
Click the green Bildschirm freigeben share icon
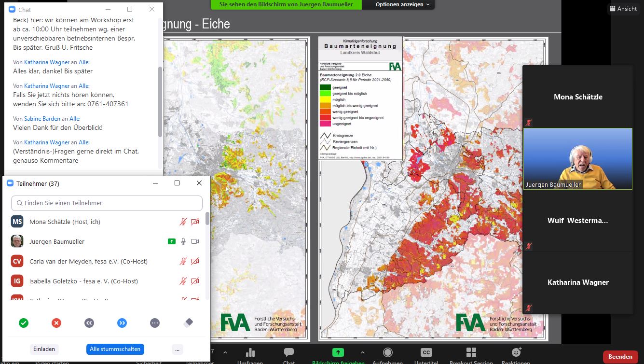pyautogui.click(x=338, y=352)
